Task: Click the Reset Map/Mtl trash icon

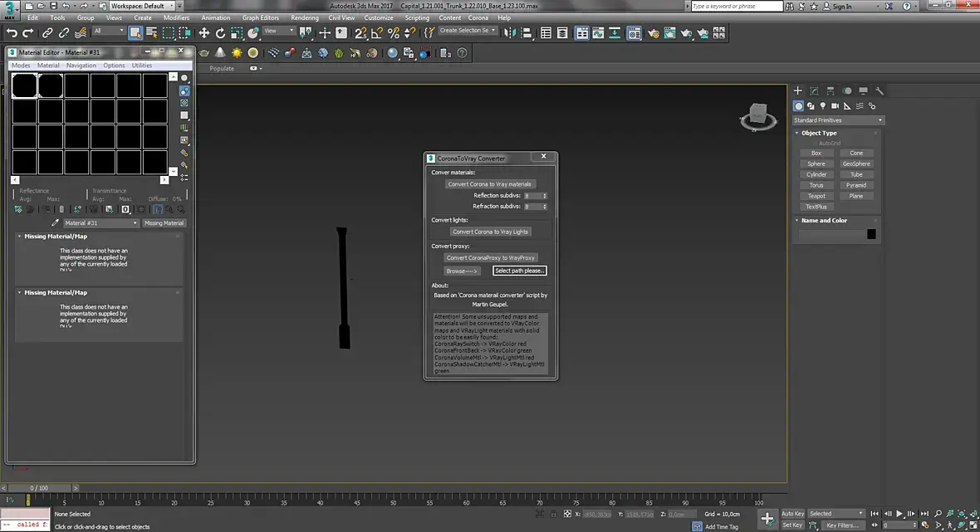Action: point(61,209)
